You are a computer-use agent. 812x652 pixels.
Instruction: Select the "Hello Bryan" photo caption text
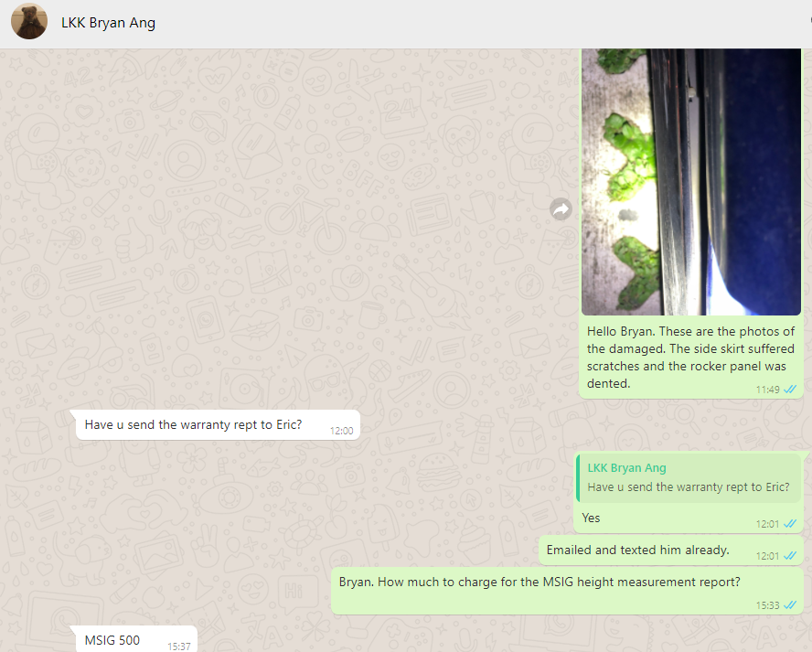(x=690, y=357)
